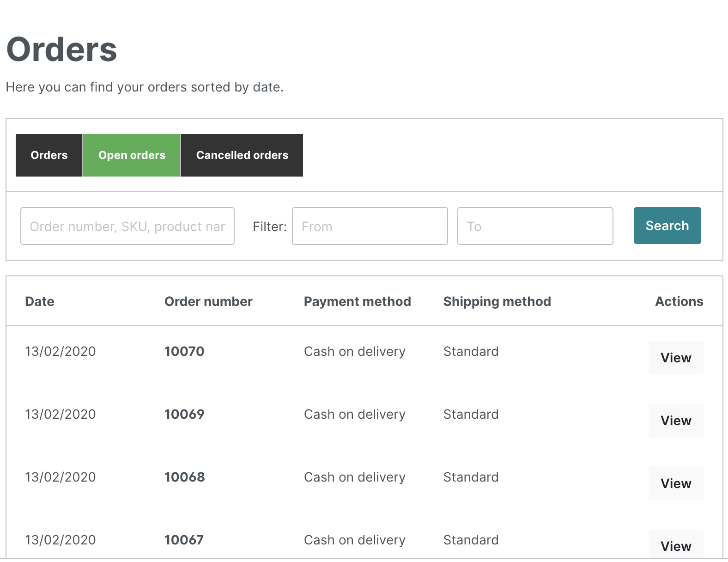Screen dimensions: 728x562
Task: Switch to the Orders tab
Action: point(49,155)
